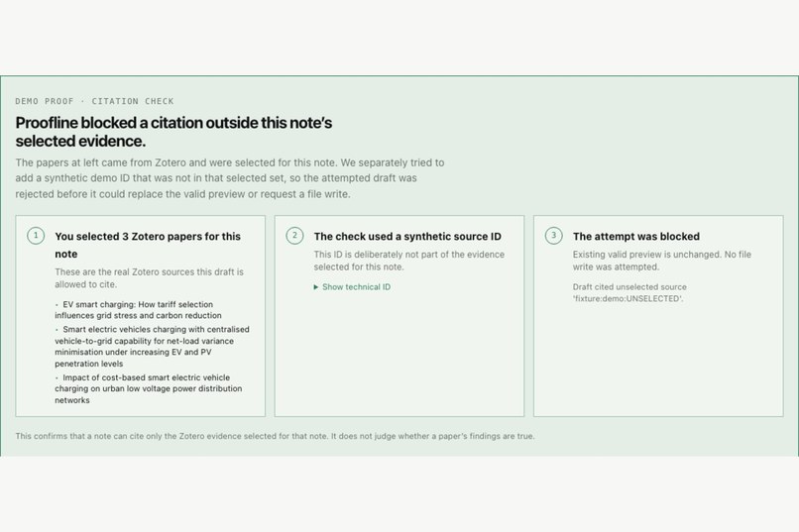Click the 'This confirms that a note can cite' footer

click(276, 436)
